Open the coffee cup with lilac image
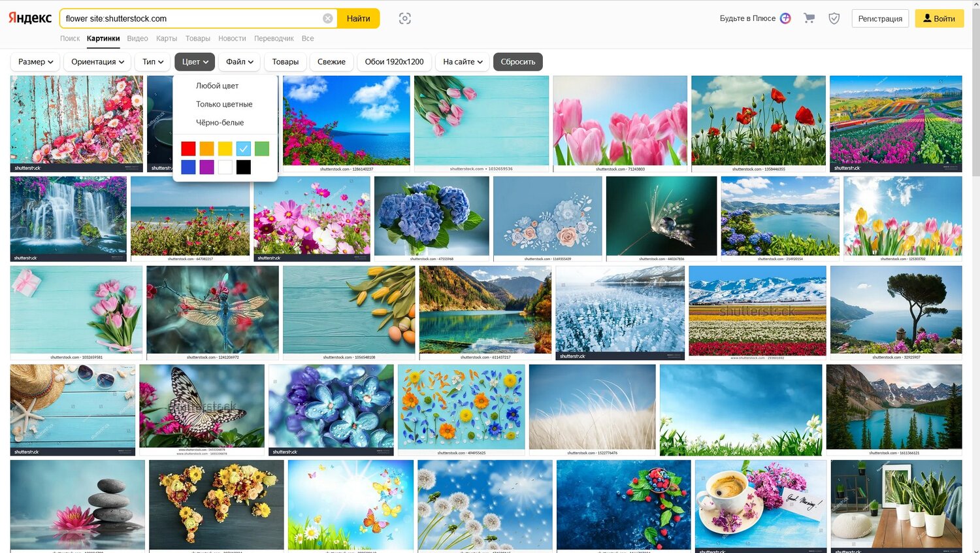The height and width of the screenshot is (553, 980). click(x=760, y=507)
